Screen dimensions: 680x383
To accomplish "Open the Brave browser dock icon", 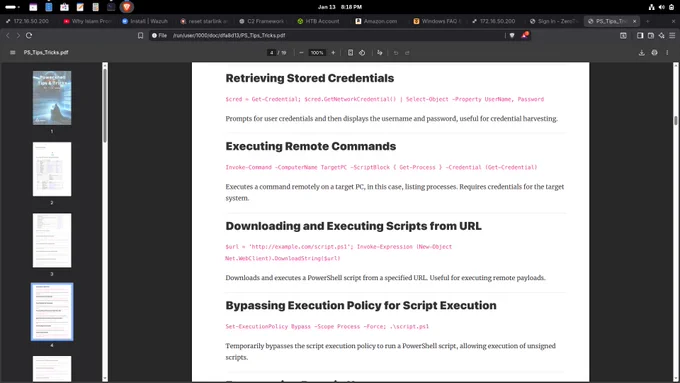I will 127,7.
